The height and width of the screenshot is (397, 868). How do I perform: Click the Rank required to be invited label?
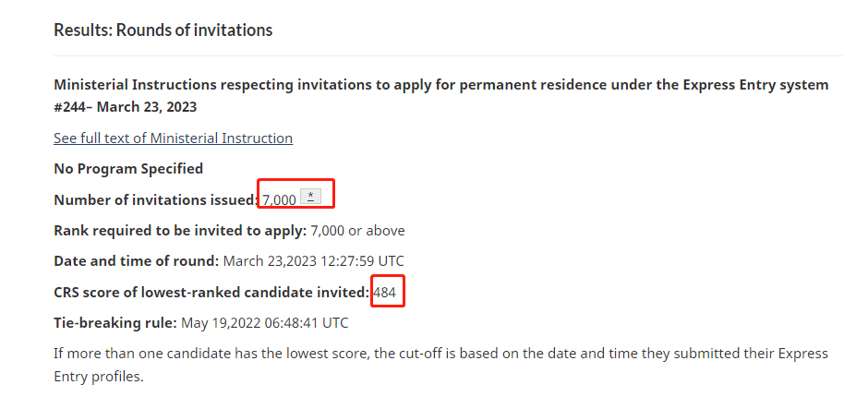(x=180, y=230)
